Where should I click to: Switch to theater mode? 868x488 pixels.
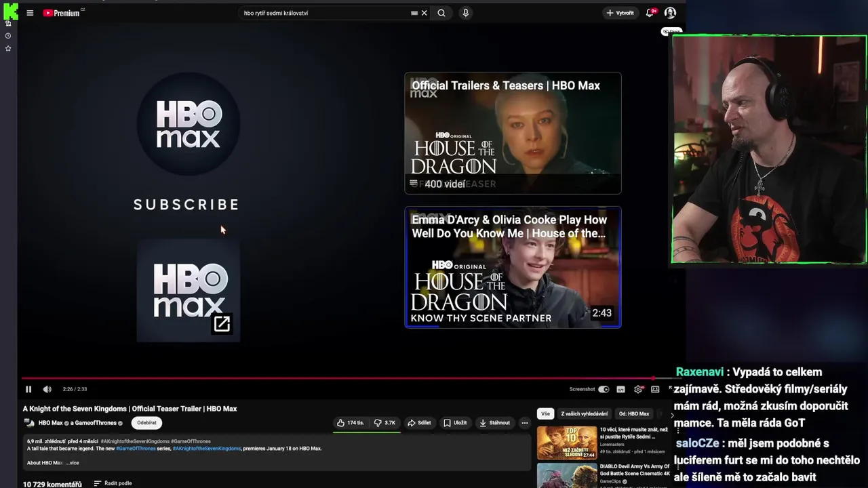(655, 389)
